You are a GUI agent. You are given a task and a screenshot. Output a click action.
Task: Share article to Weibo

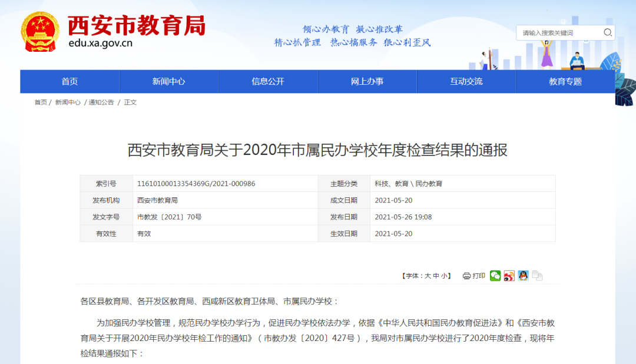509,276
